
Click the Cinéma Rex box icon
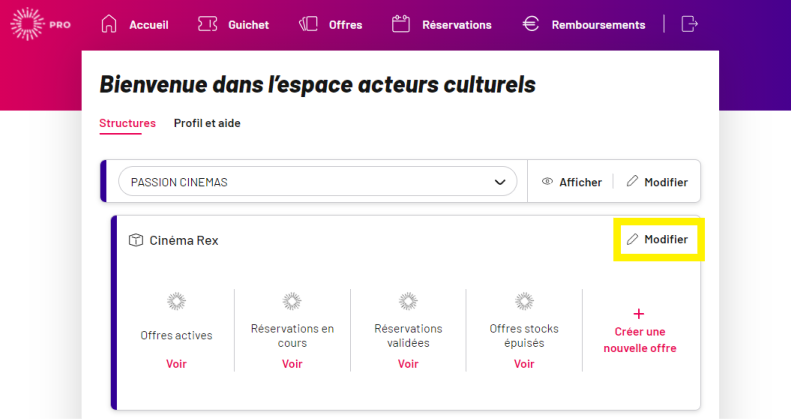136,240
